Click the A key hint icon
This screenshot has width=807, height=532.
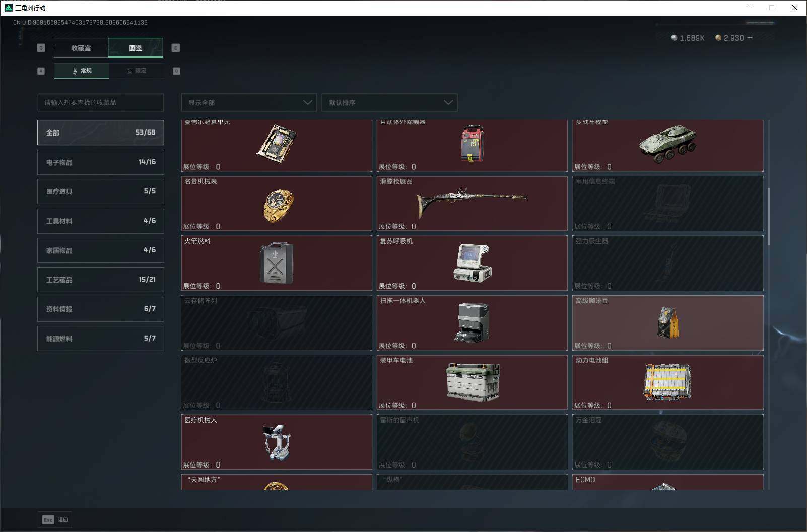pos(41,71)
